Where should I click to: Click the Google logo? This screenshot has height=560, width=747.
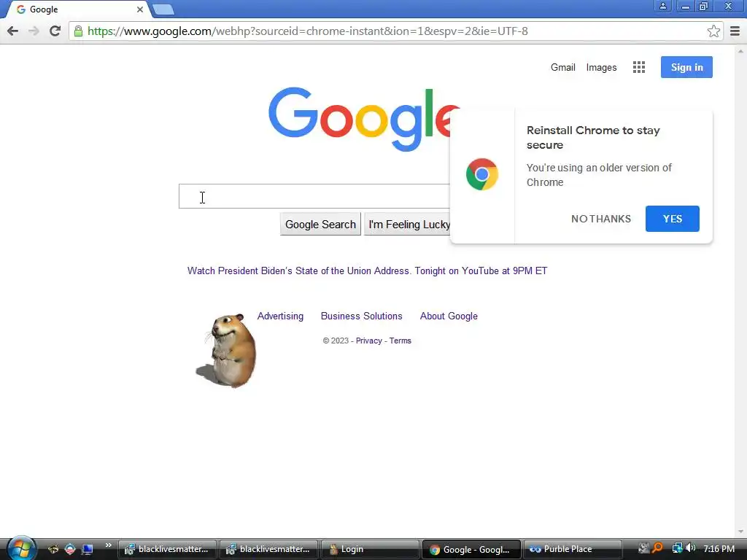click(x=364, y=119)
